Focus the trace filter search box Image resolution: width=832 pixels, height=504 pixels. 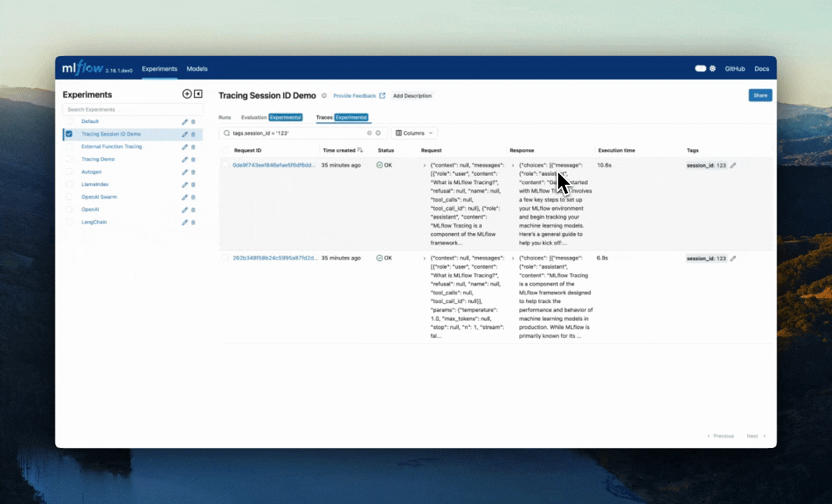click(303, 133)
